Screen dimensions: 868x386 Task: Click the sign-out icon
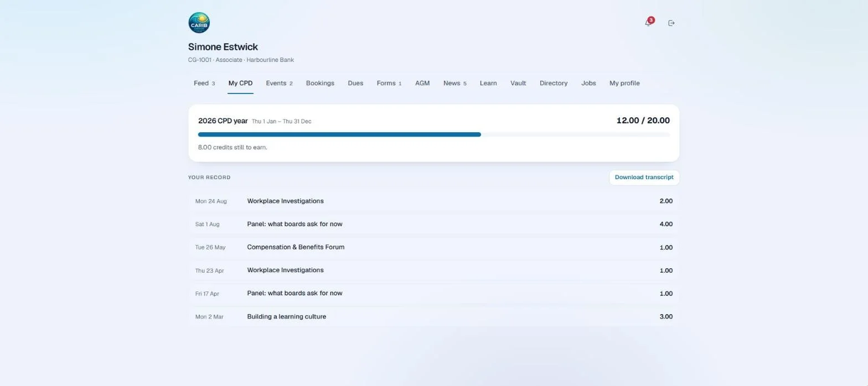click(x=671, y=23)
